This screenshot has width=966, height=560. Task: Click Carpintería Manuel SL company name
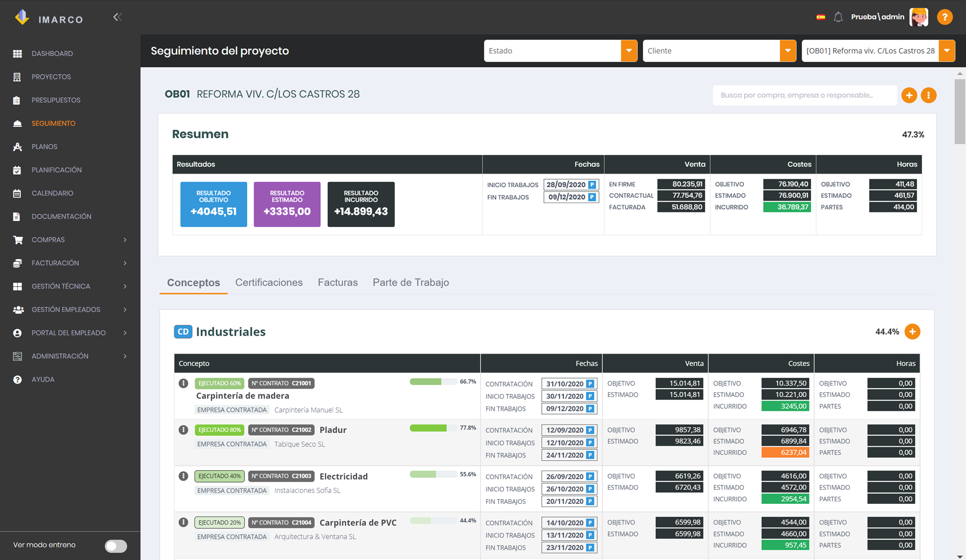click(308, 410)
